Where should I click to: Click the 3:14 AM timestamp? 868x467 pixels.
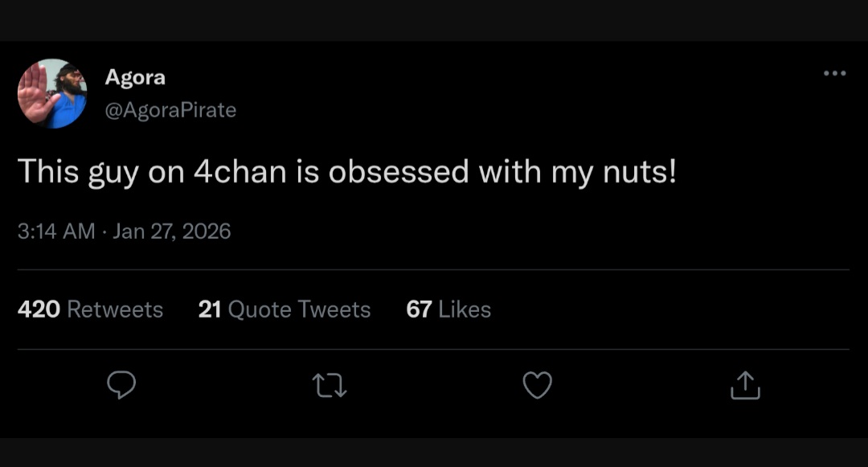point(56,231)
